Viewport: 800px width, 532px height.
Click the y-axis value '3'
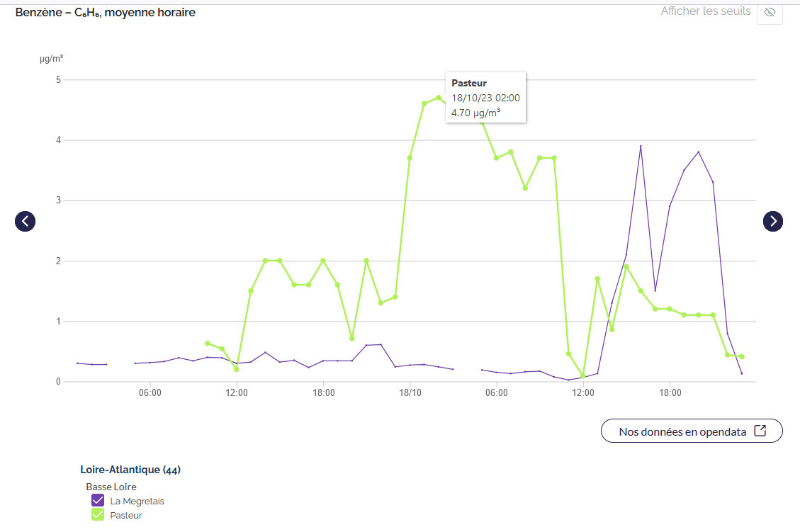58,200
